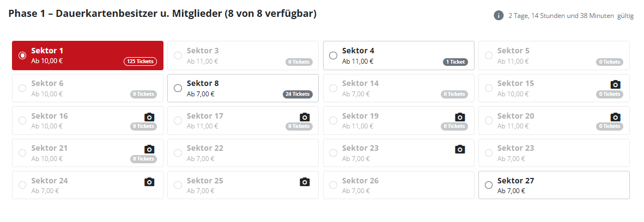The image size is (644, 222).
Task: Click the Phase 1 Dauerkartenbesitzer heading
Action: [x=162, y=14]
